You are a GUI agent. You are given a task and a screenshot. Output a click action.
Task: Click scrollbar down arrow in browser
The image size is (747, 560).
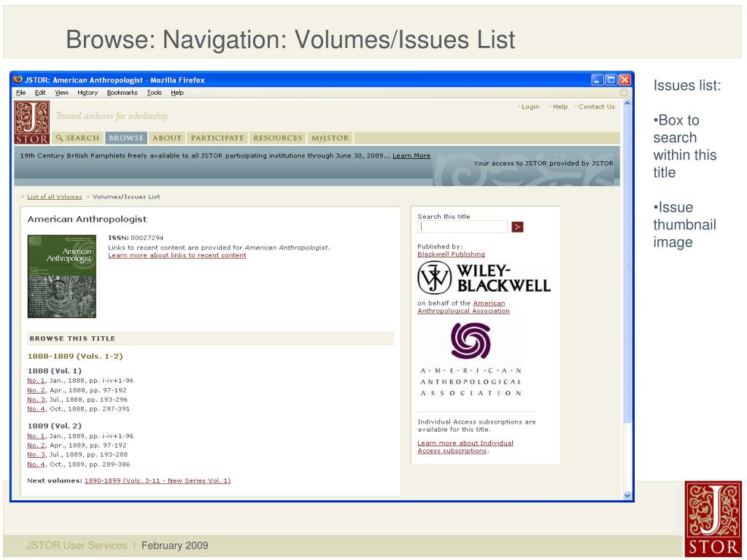coord(627,496)
